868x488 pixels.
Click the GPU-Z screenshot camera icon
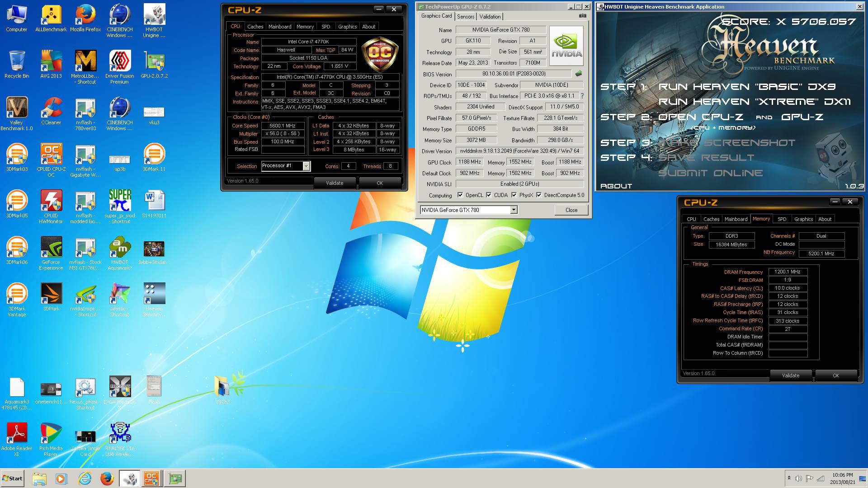coord(583,16)
